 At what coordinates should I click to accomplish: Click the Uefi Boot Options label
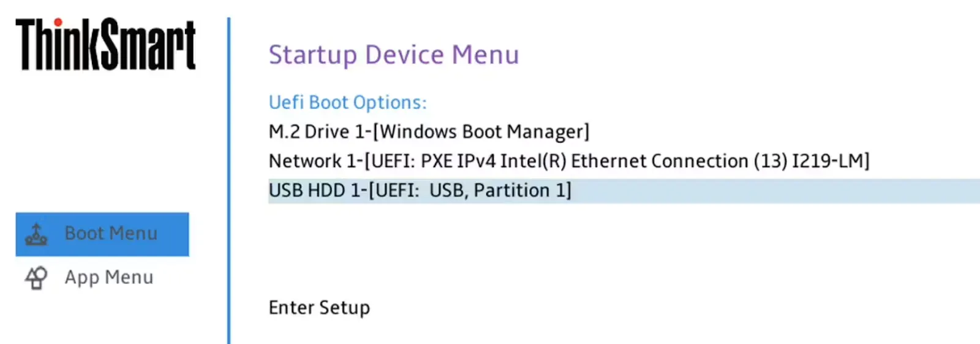pyautogui.click(x=347, y=102)
